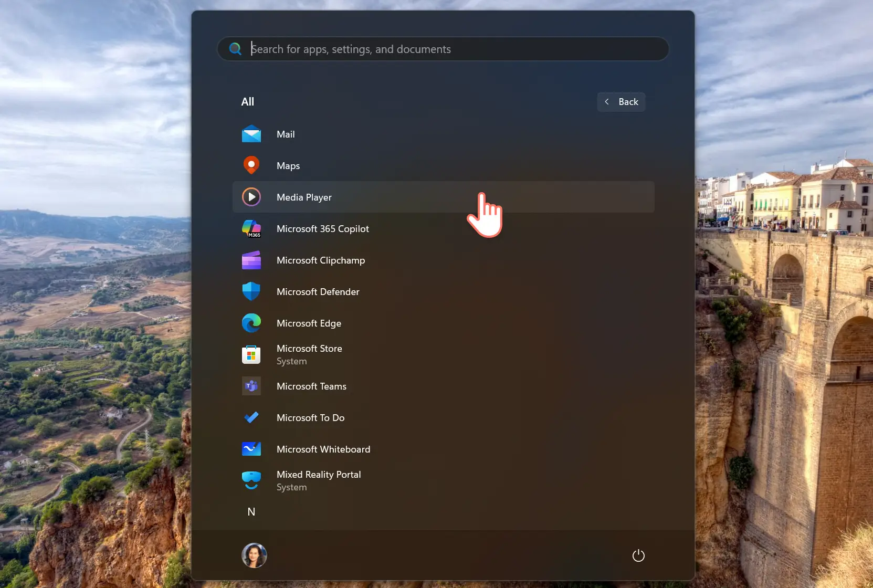Viewport: 873px width, 588px height.
Task: Click the Microsoft Clipchamp icon
Action: pos(251,260)
